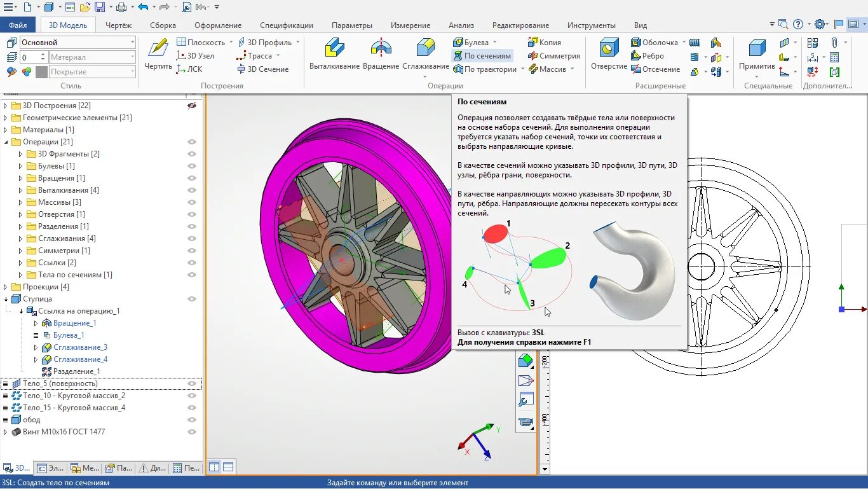Click the paperclip attachment icon
The image size is (868, 491).
pos(834,43)
